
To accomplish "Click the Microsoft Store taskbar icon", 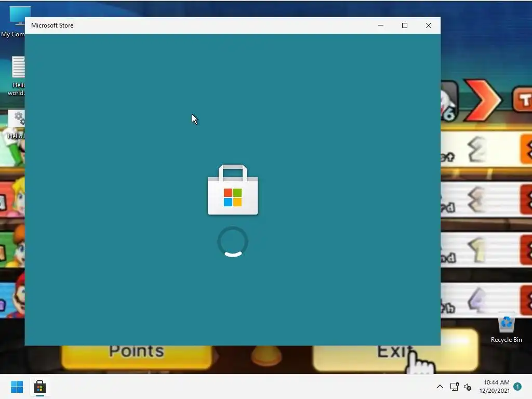I will click(39, 387).
